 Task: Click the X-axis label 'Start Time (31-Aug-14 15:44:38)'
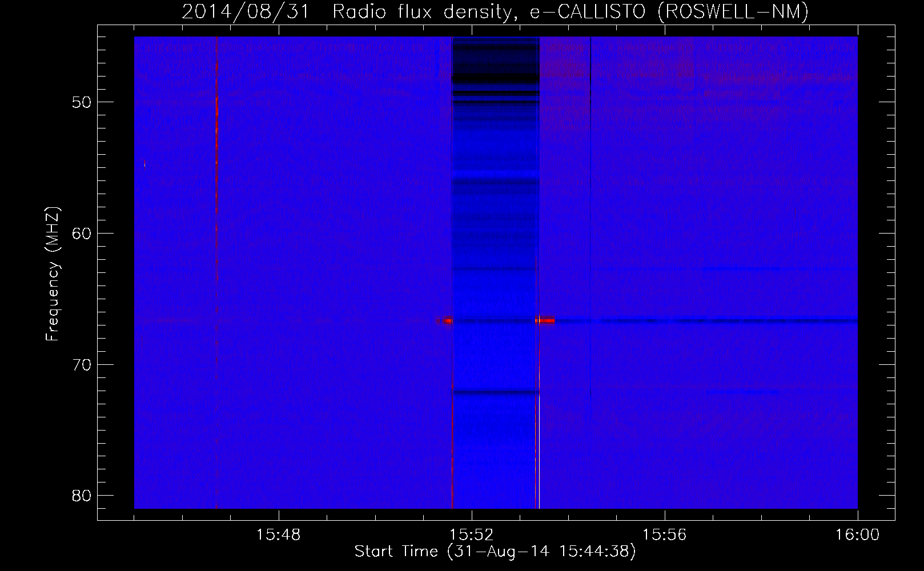(495, 552)
